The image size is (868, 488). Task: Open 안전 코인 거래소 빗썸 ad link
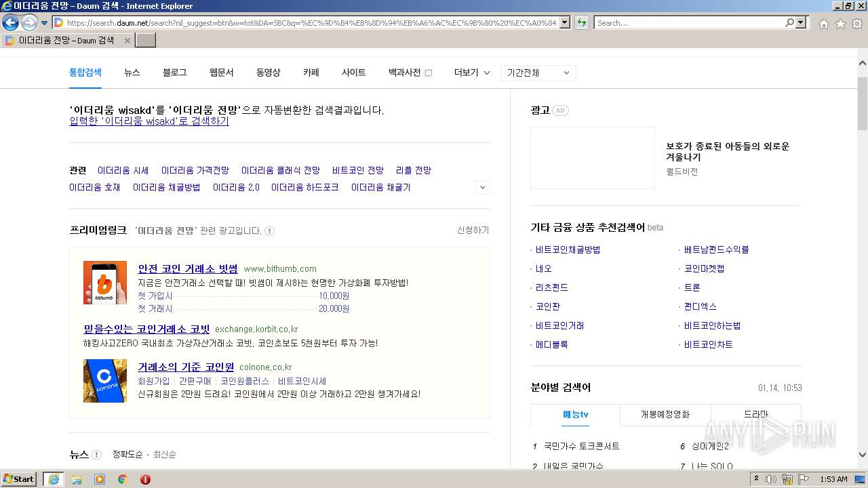188,268
